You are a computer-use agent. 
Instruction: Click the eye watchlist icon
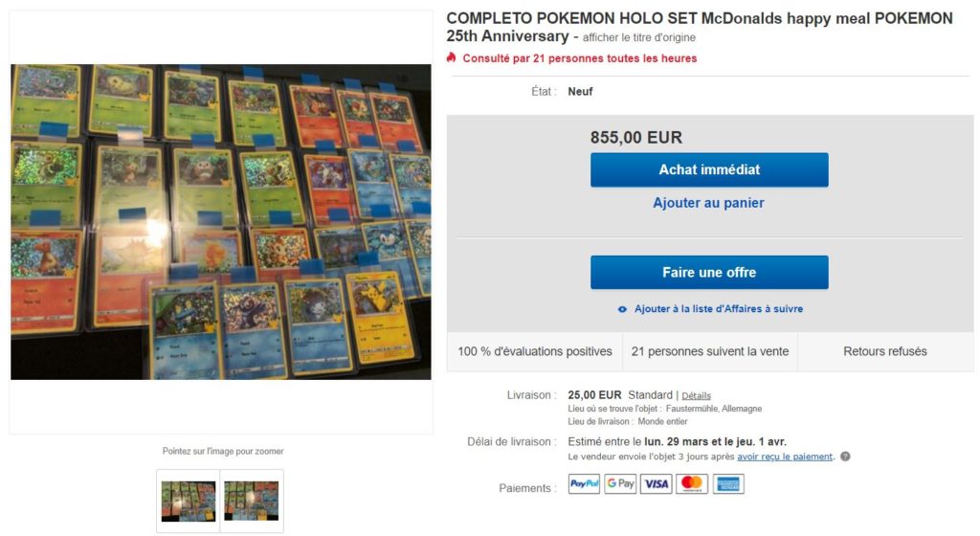coord(622,309)
